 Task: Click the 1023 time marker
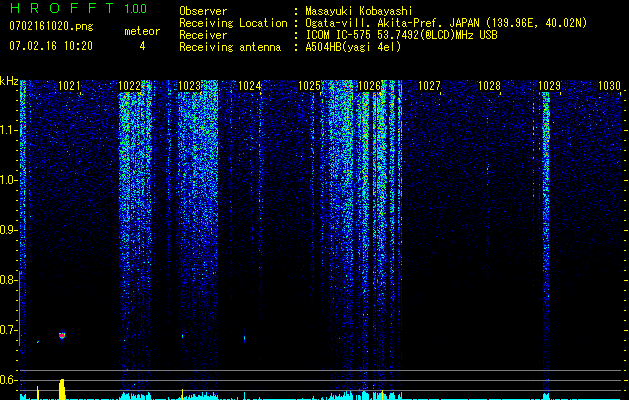[x=189, y=86]
